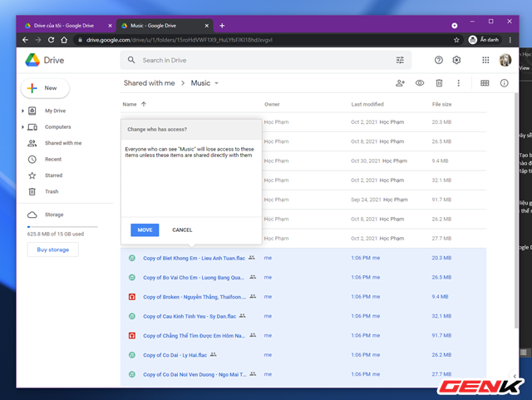Image resolution: width=532 pixels, height=400 pixels.
Task: Click the Remove trash icon in toolbar
Action: (439, 83)
